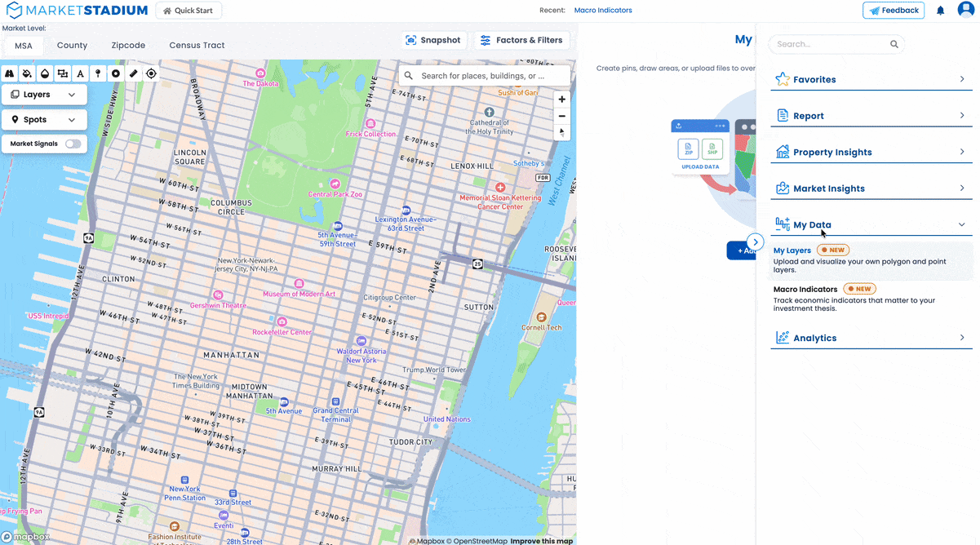Open the user profile avatar

[x=966, y=11]
